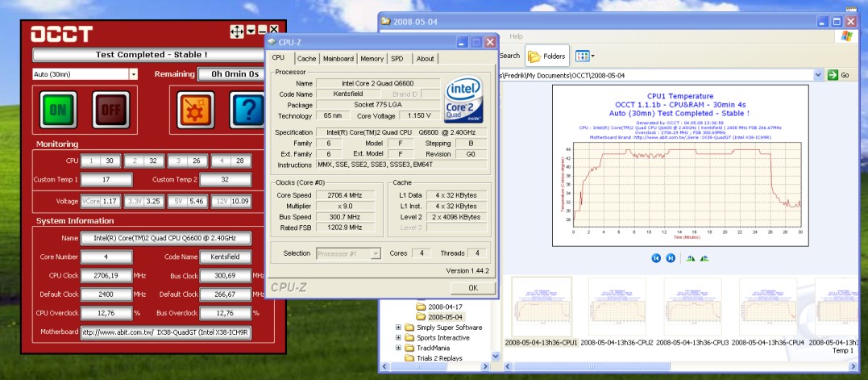This screenshot has width=868, height=380.
Task: Click the Bus Clock value 300,69
Action: click(226, 275)
